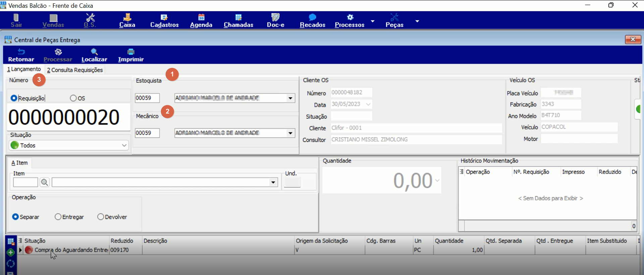Open the Estoquista name dropdown
644x275 pixels.
290,98
